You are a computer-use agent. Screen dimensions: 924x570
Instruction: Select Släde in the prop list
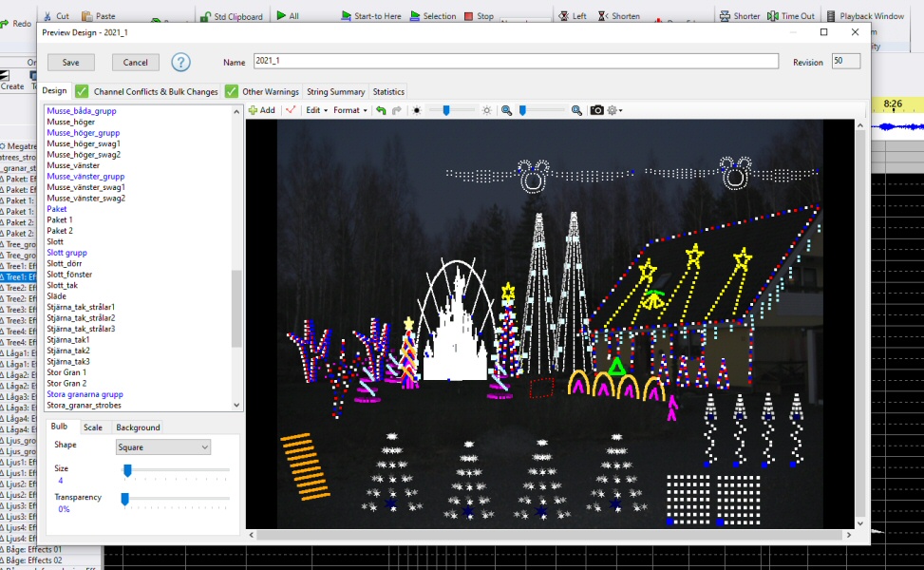57,295
